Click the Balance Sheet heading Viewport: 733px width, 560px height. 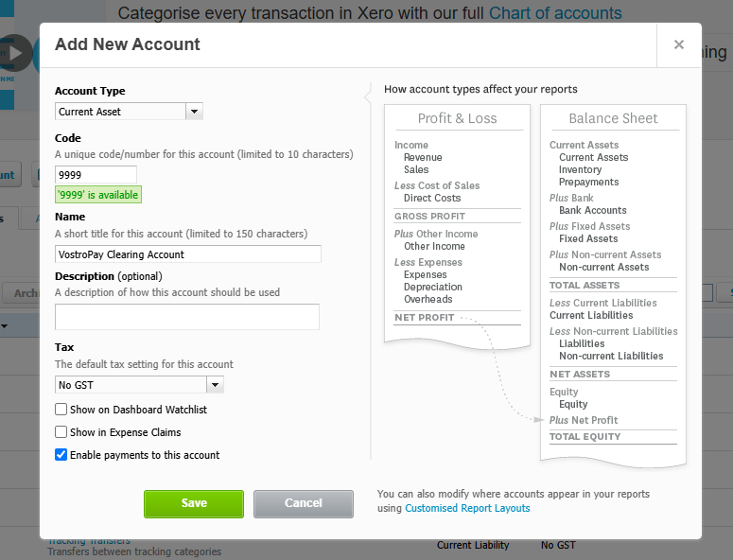(613, 118)
